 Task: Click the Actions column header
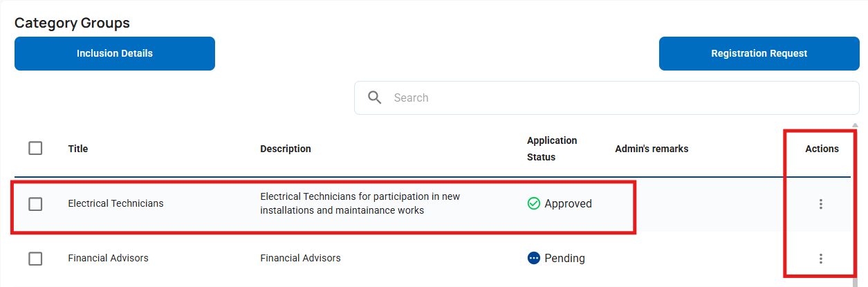pos(822,149)
